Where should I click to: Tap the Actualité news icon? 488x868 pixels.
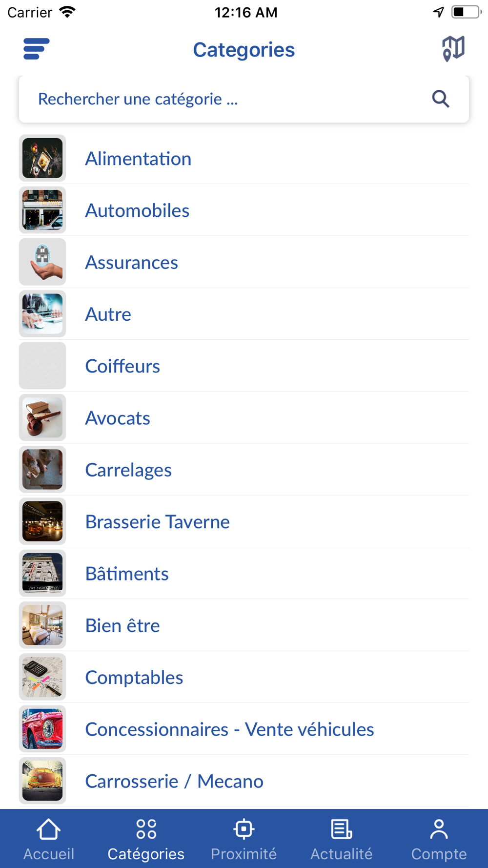point(341,830)
